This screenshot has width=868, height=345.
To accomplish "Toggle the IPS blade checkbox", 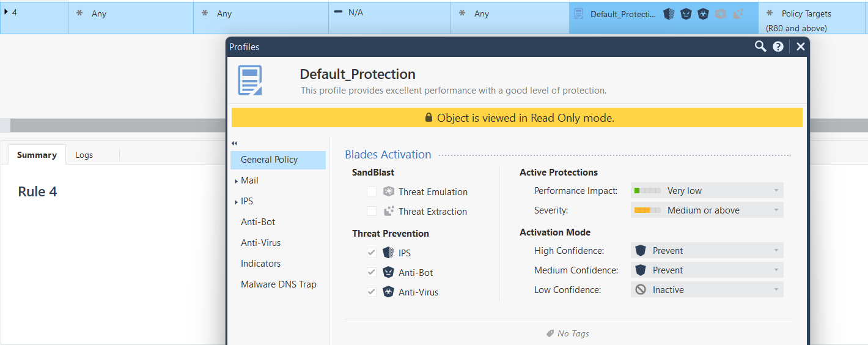I will (372, 253).
